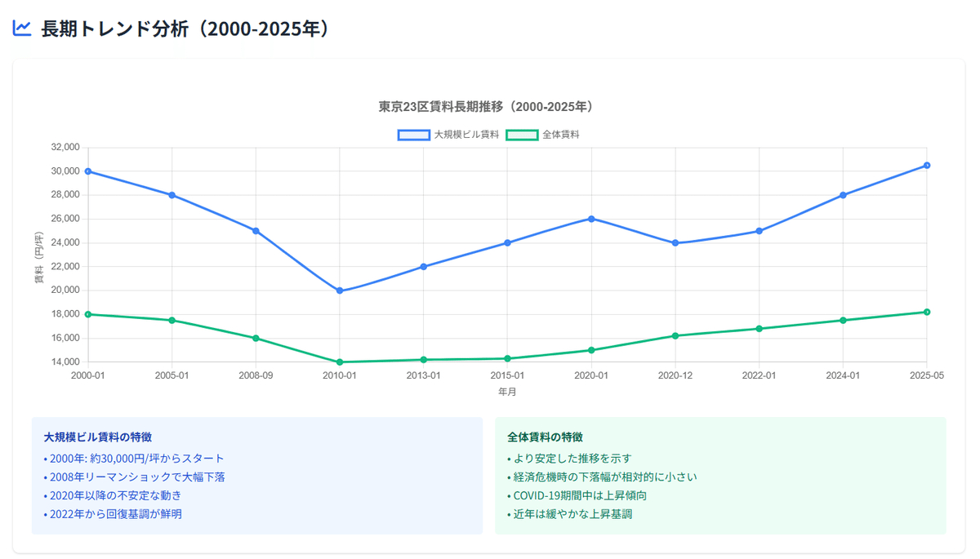This screenshot has height=559, width=980.
Task: Click the blue data point at 2008-09
Action: 256,231
